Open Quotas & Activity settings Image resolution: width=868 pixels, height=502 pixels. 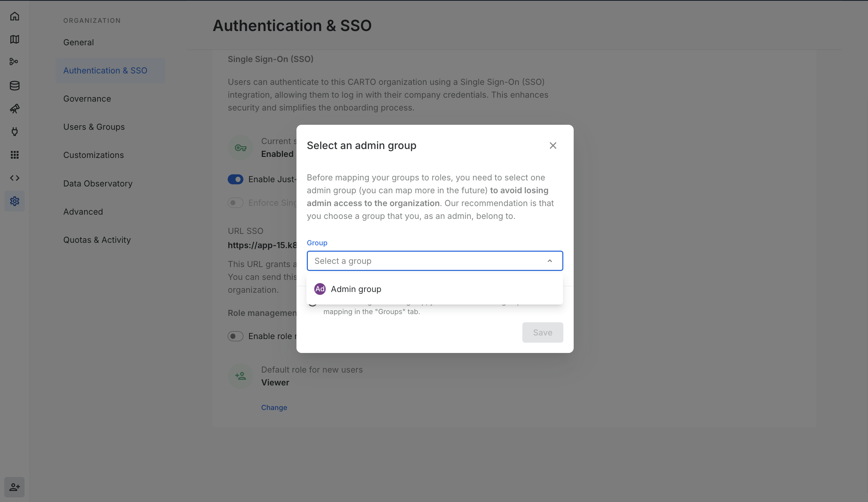point(97,240)
